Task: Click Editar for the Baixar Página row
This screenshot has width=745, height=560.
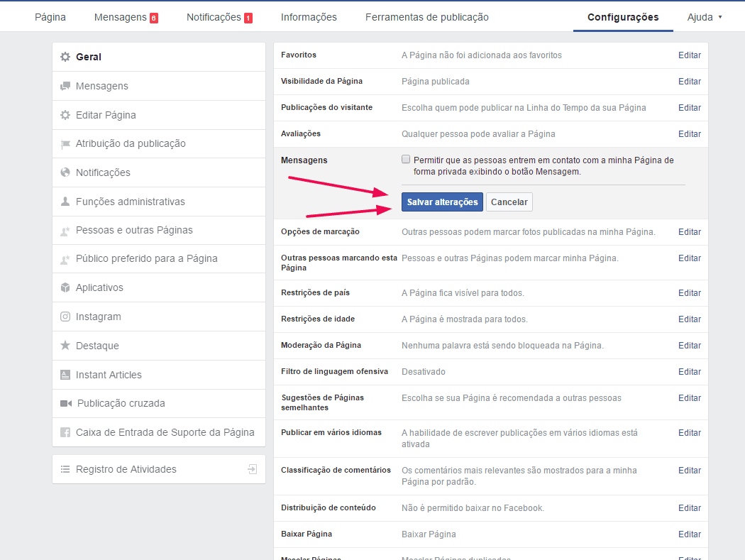Action: click(x=690, y=534)
